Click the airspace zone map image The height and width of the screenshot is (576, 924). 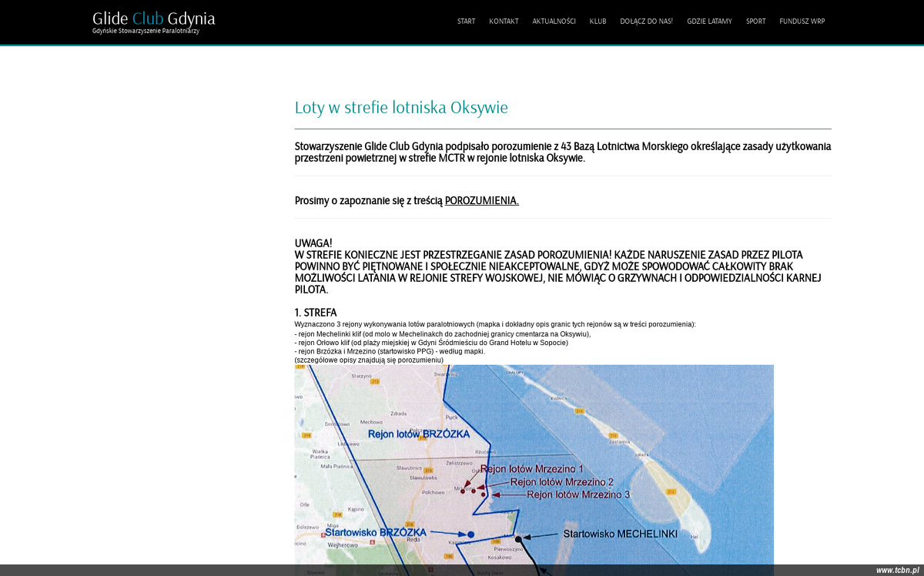click(534, 470)
